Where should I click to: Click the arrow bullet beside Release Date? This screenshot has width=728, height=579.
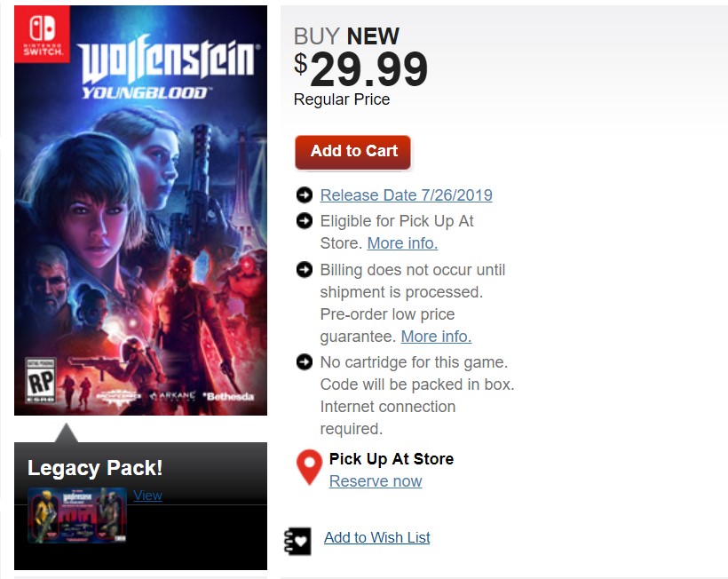click(x=305, y=195)
